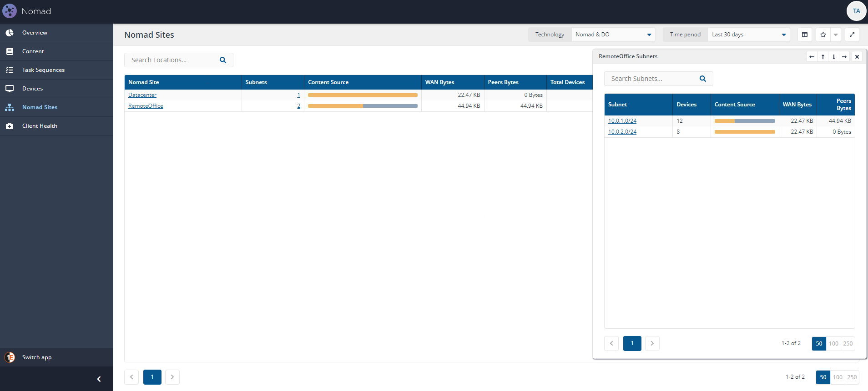This screenshot has height=391, width=868.
Task: Collapse the sidebar with the chevron
Action: (x=99, y=379)
